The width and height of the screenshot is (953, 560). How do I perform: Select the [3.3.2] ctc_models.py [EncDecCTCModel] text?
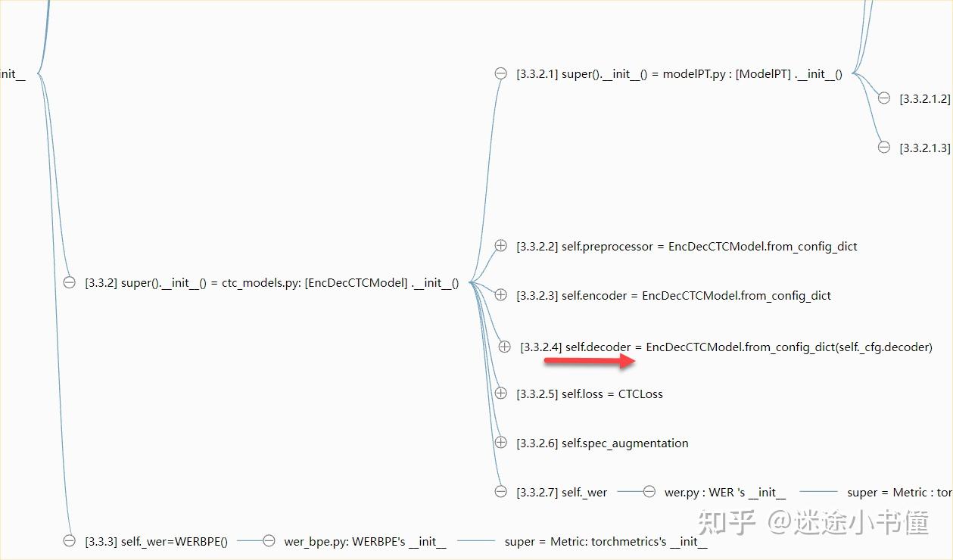[272, 283]
